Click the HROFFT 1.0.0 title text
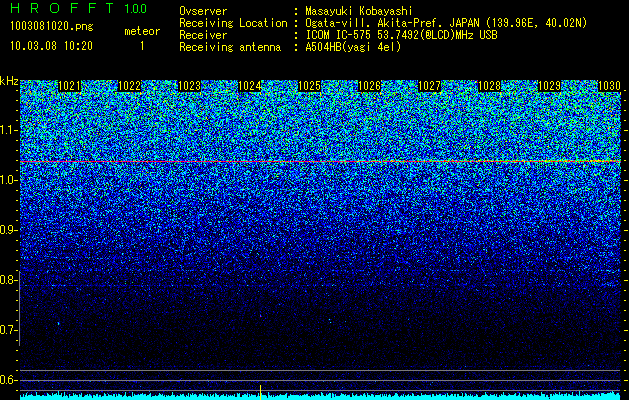The image size is (629, 400). 79,8
